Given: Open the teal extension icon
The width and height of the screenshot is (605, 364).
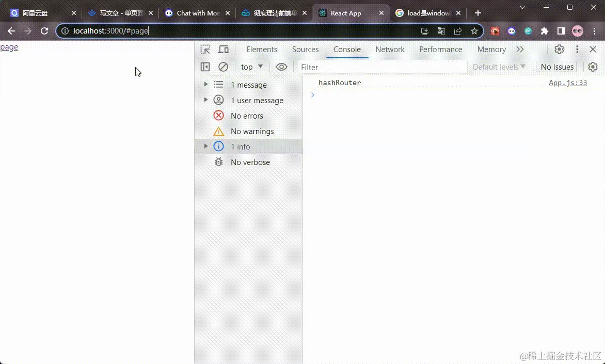Looking at the screenshot, I should click(x=528, y=31).
